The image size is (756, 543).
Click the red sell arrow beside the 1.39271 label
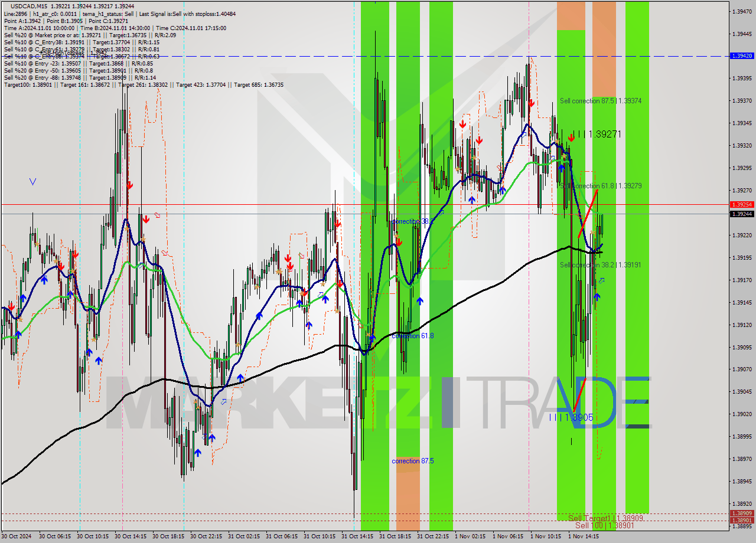pos(571,138)
